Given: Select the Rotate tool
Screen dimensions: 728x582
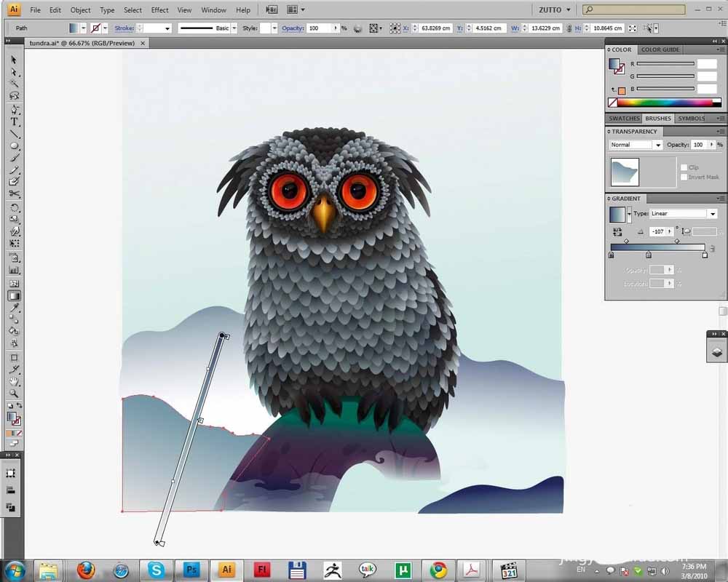Looking at the screenshot, I should tap(14, 207).
